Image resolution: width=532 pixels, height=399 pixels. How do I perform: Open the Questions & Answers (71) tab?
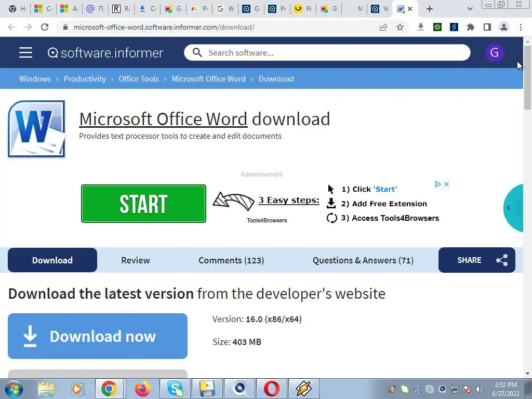[x=363, y=260]
